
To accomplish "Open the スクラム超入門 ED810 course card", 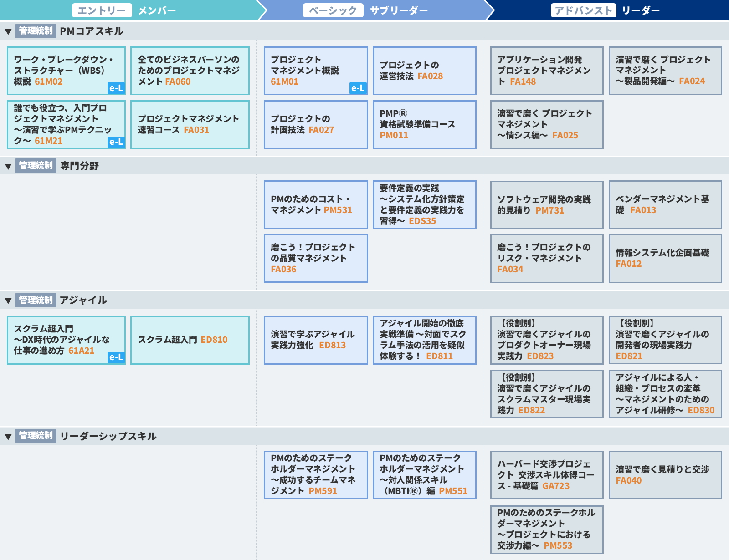I will 190,340.
